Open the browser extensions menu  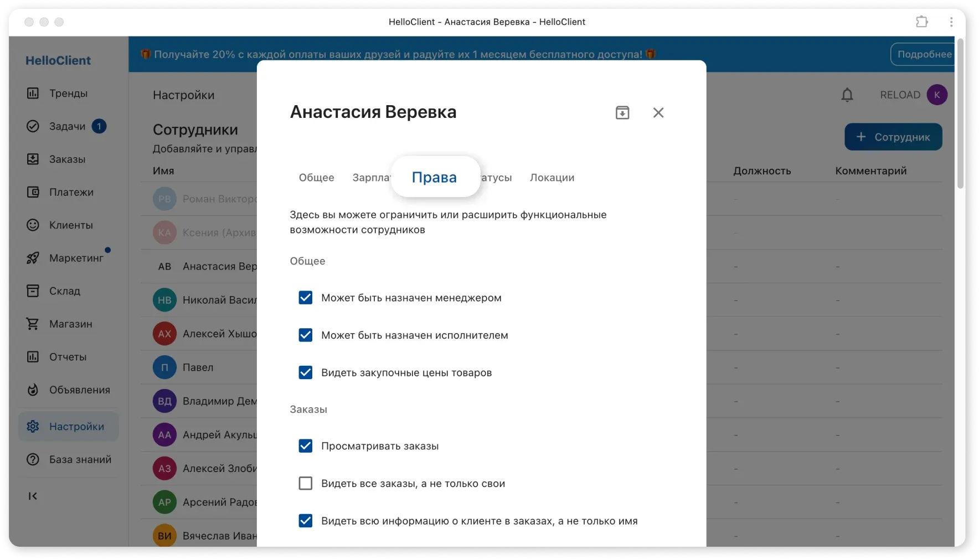click(922, 22)
